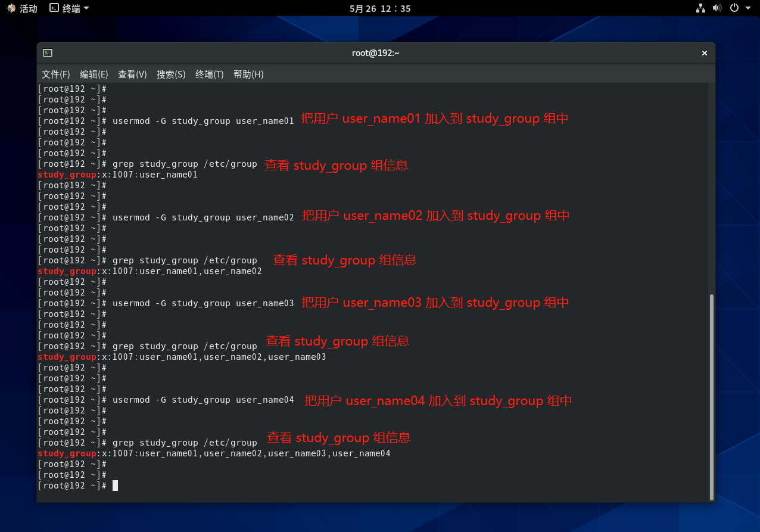Open the 查看(V) menu

pos(132,74)
